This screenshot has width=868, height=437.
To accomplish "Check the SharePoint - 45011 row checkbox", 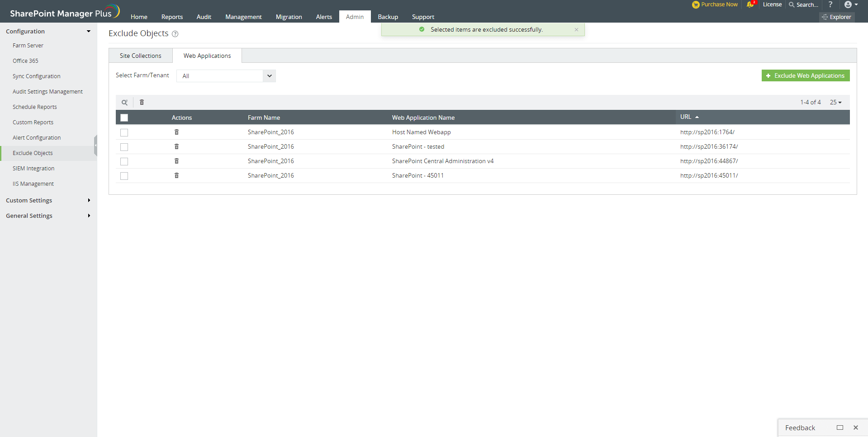I will (x=124, y=176).
